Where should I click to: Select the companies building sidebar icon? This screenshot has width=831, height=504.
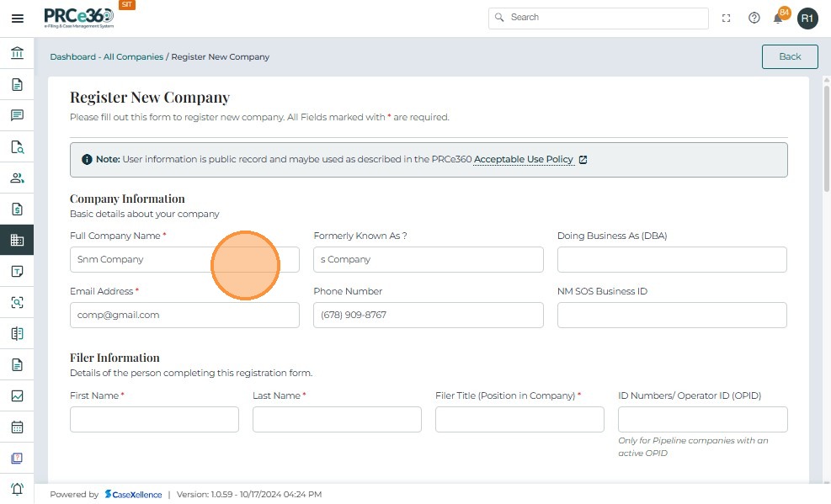(x=17, y=240)
